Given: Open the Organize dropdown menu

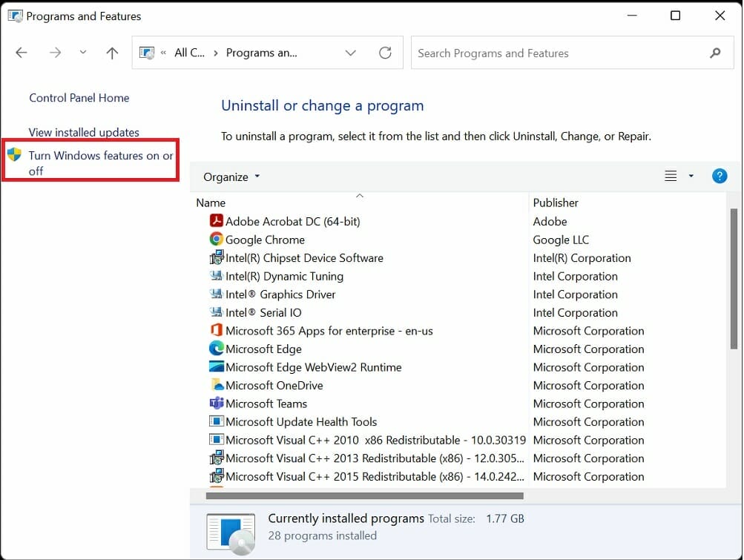Looking at the screenshot, I should (x=231, y=177).
